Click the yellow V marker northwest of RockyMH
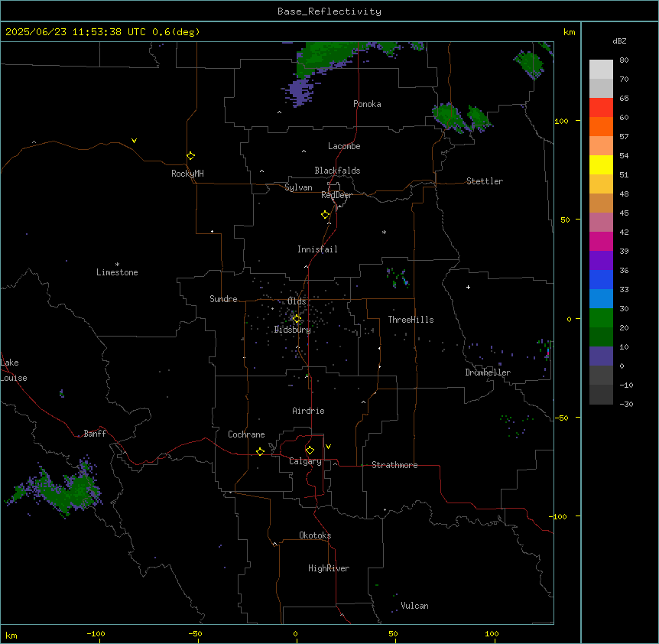This screenshot has width=659, height=644. pyautogui.click(x=134, y=141)
